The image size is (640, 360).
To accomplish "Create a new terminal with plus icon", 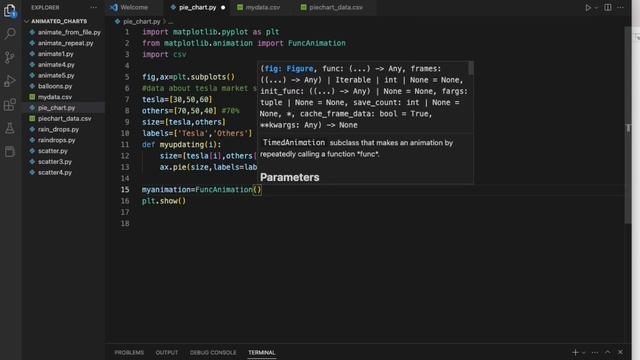I will tap(576, 352).
